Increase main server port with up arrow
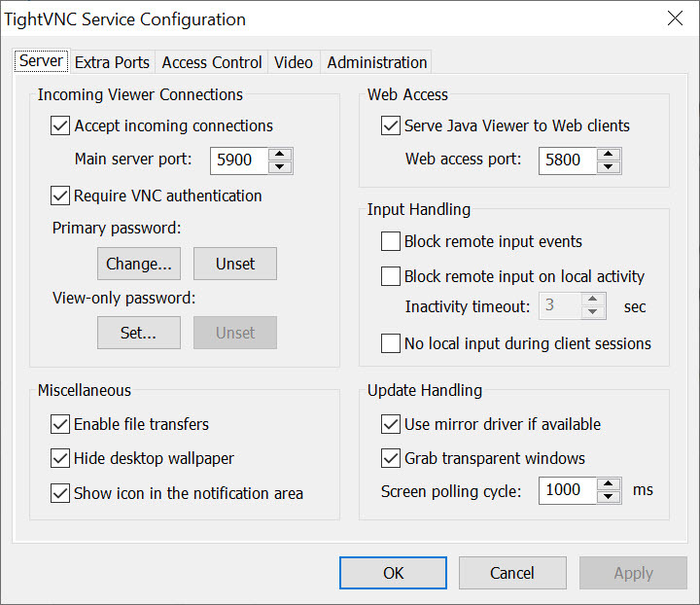This screenshot has width=700, height=605. point(280,154)
